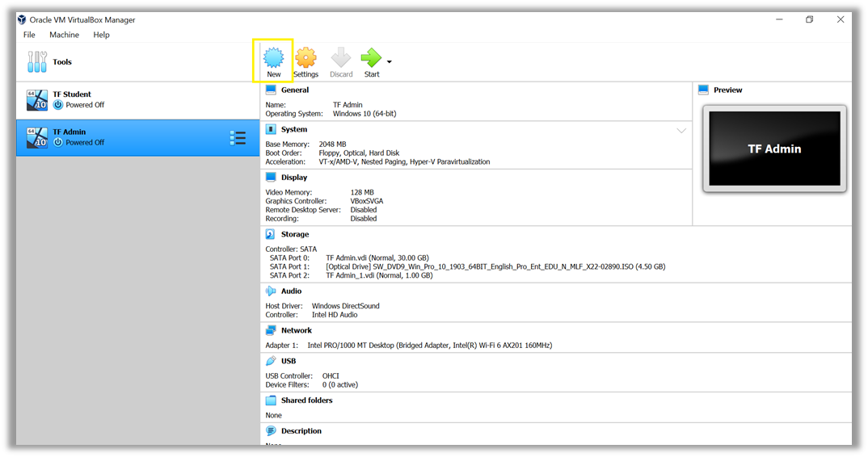Click the 128 MB video memory value
Image resolution: width=868 pixels, height=457 pixels.
tap(362, 192)
